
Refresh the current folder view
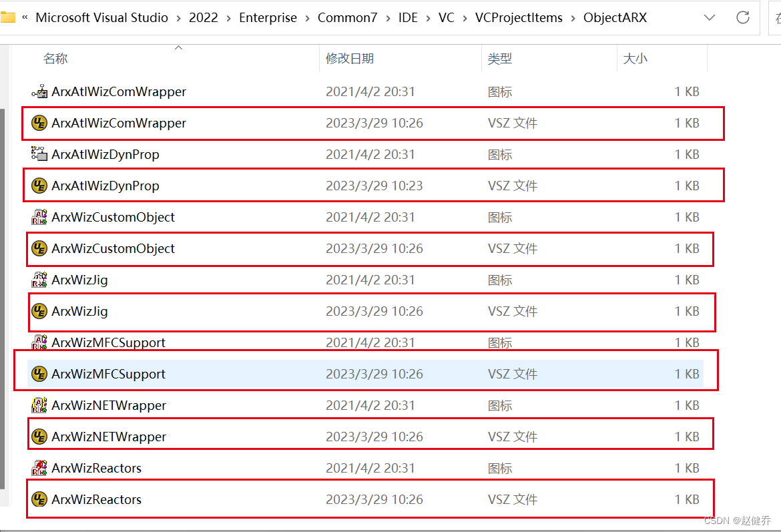point(743,17)
